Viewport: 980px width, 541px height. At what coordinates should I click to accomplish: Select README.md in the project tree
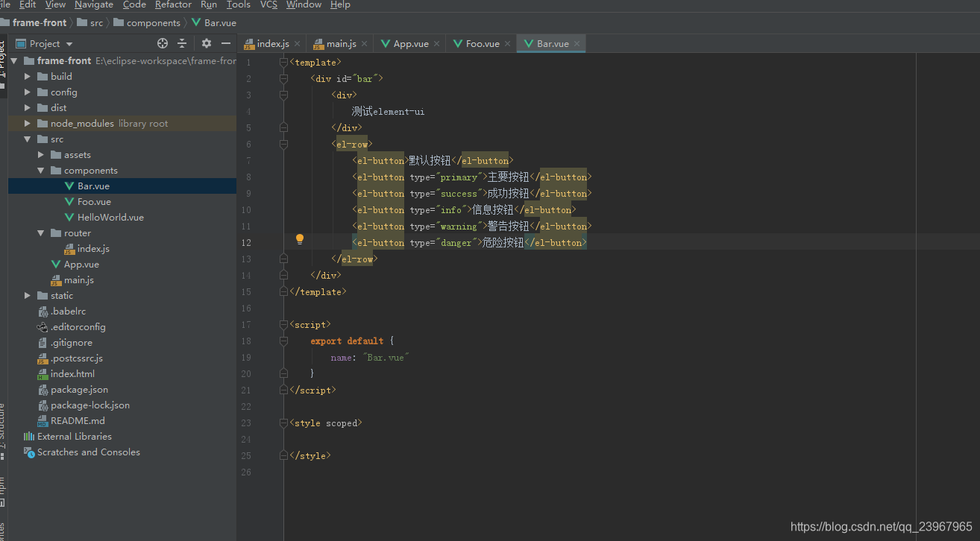pyautogui.click(x=78, y=421)
